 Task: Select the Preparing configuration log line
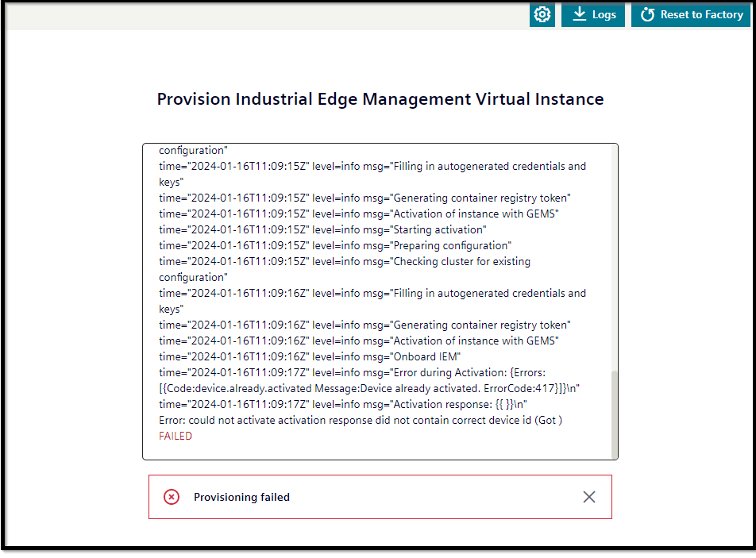pyautogui.click(x=334, y=245)
